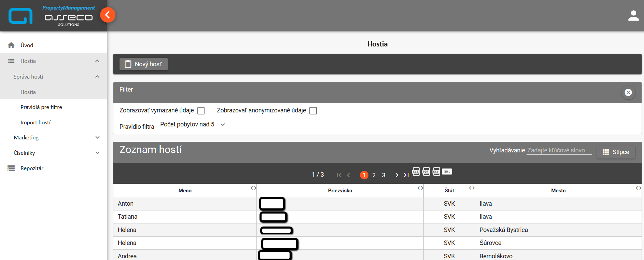Image resolution: width=644 pixels, height=260 pixels.
Task: Focus the Vyhľadávanie keyword search field
Action: pos(559,150)
